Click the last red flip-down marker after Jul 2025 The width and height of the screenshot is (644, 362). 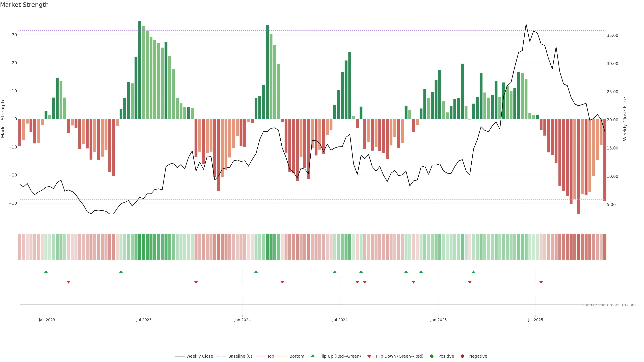pos(541,282)
